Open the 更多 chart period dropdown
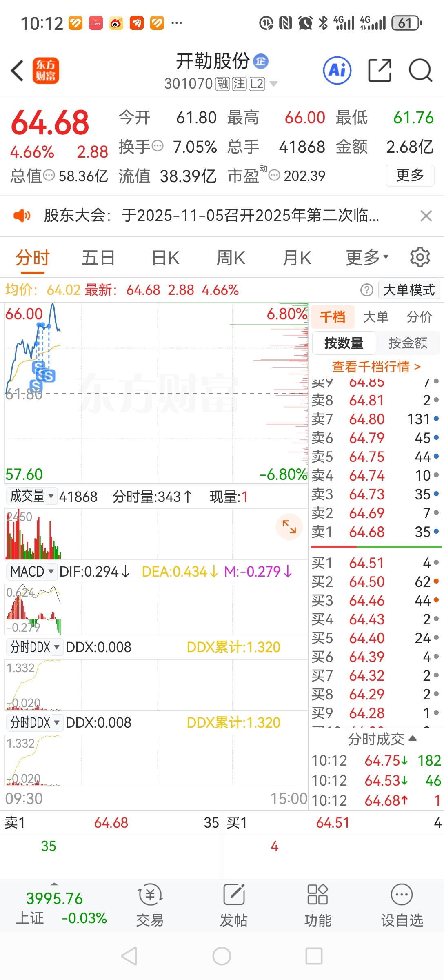 [368, 258]
